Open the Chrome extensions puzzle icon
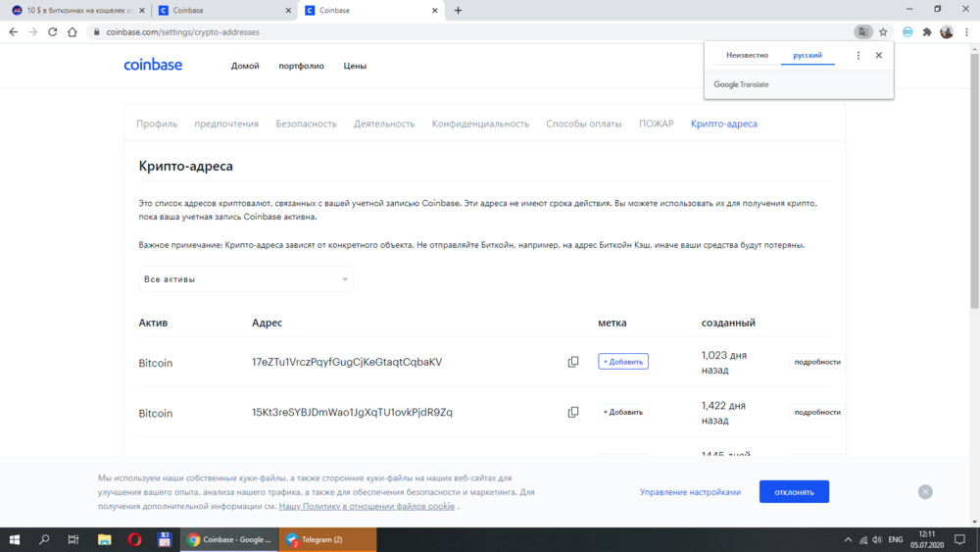This screenshot has width=980, height=552. tap(927, 32)
